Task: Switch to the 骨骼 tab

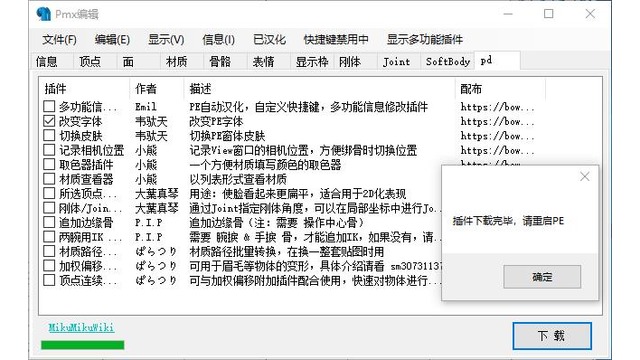Action: (225, 62)
